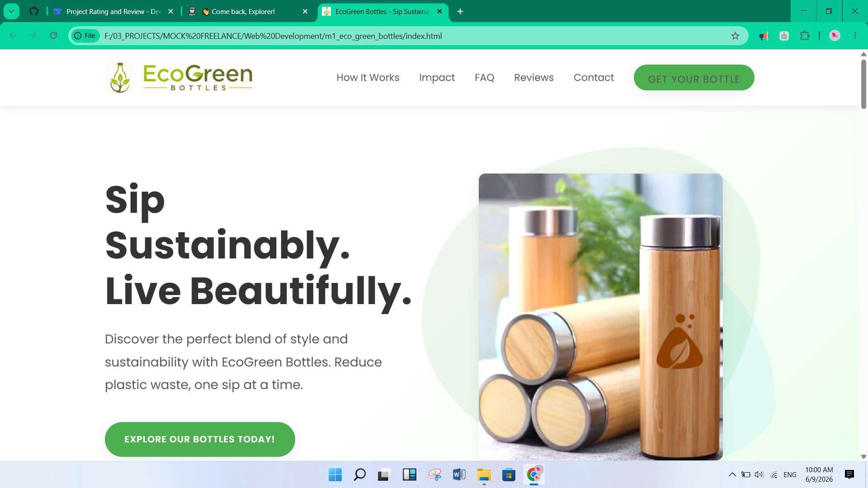Open Task View on taskbar
Image resolution: width=868 pixels, height=488 pixels.
point(384,474)
